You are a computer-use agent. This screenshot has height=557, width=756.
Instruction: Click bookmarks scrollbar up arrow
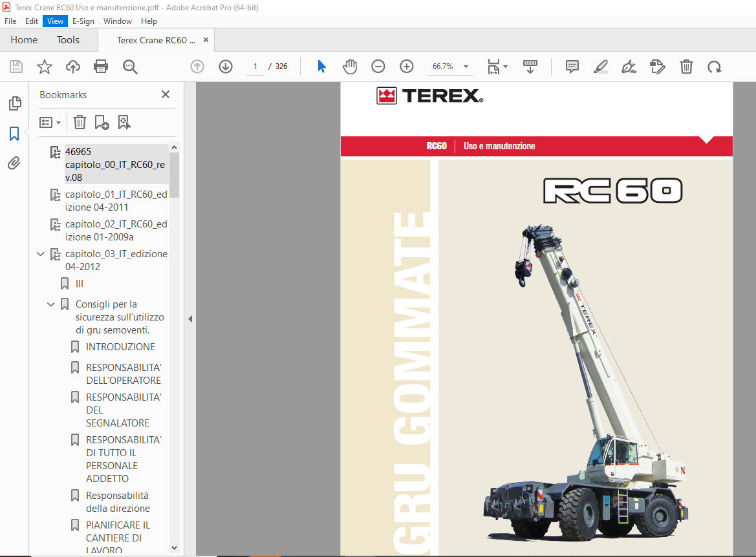175,147
